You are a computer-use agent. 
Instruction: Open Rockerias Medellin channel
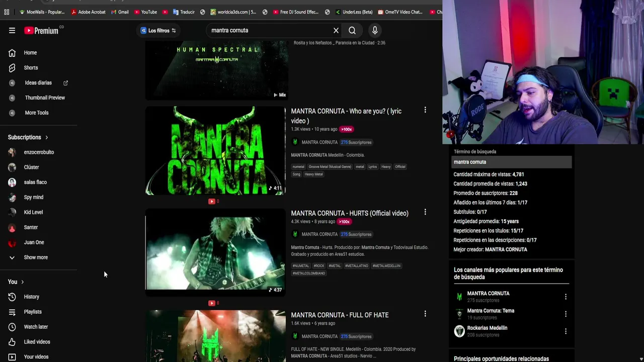pyautogui.click(x=487, y=328)
